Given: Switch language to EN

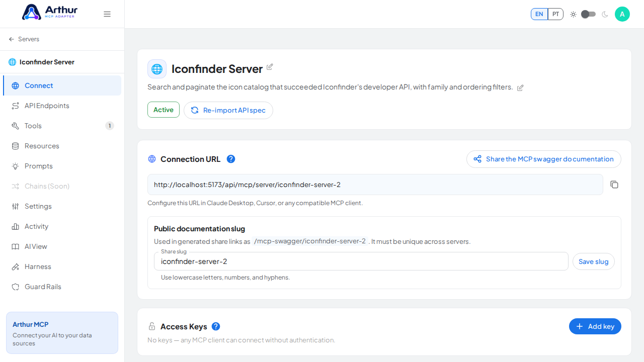Looking at the screenshot, I should click(x=539, y=14).
